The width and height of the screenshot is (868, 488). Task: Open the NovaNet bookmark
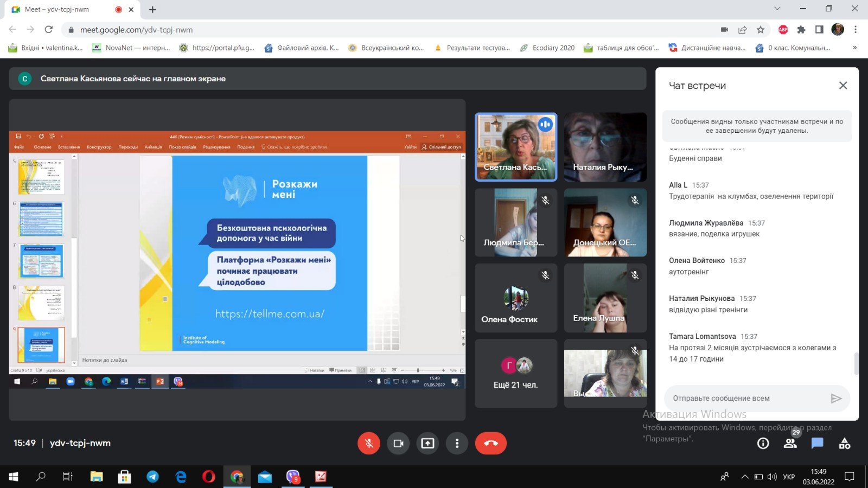131,48
